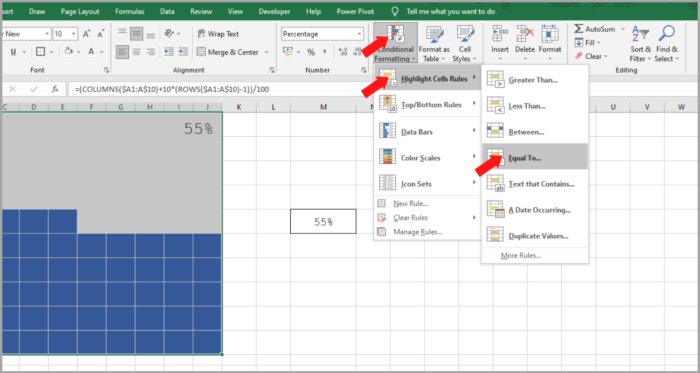Open the text orientation options
This screenshot has width=700, height=373.
point(172,34)
